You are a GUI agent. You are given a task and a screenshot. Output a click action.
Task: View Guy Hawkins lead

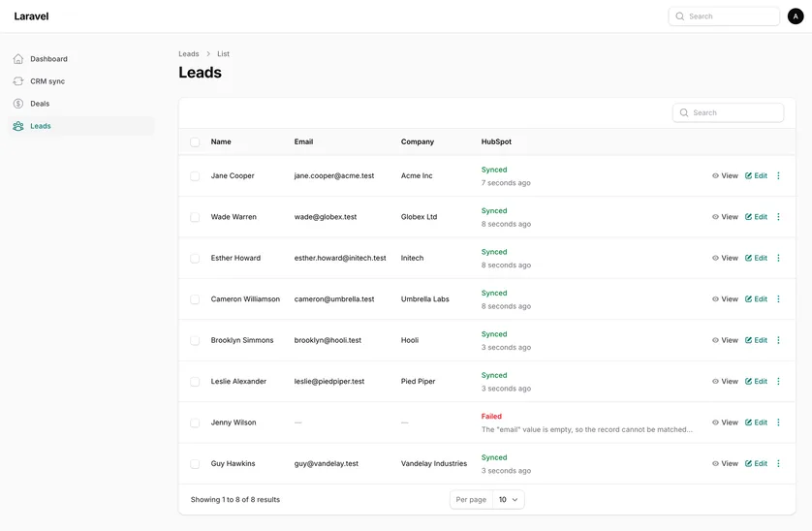click(725, 463)
